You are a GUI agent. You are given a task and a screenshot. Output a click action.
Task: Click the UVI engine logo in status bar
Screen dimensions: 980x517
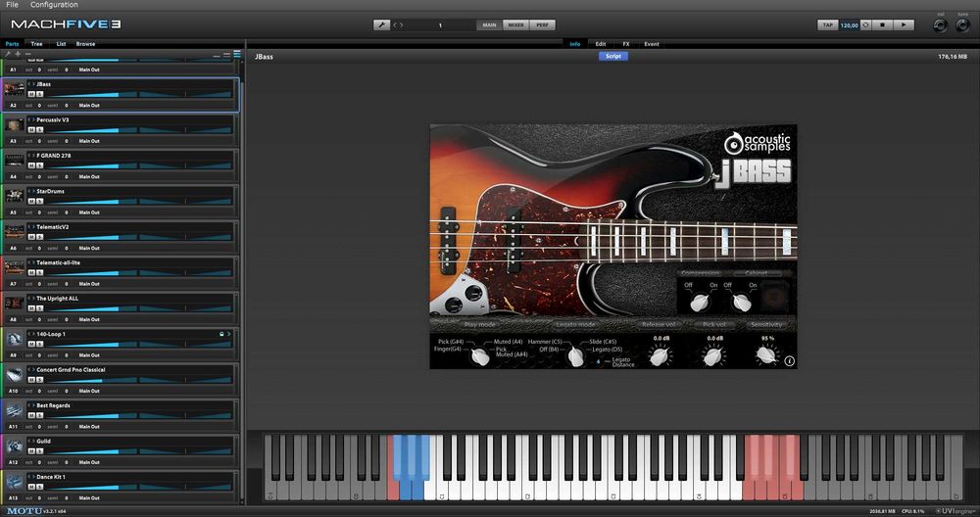[x=956, y=511]
